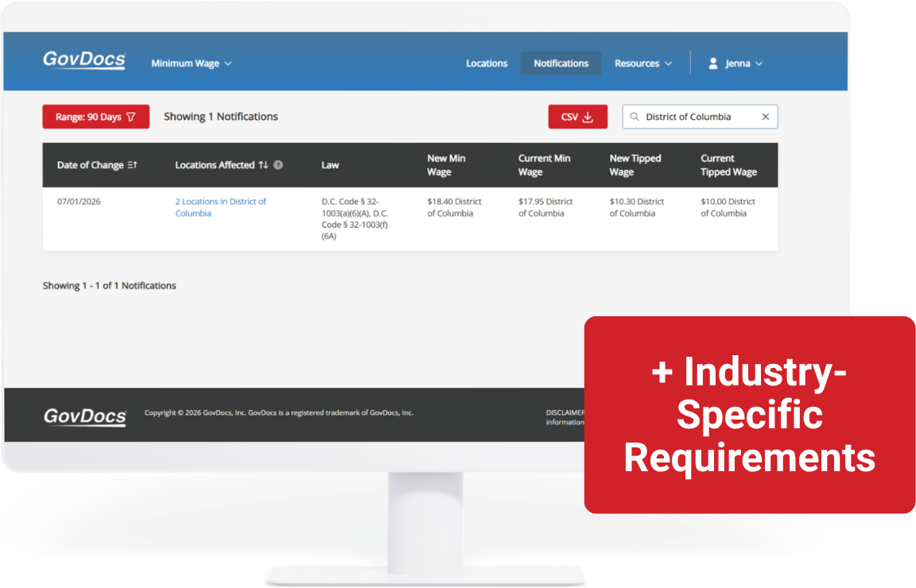The height and width of the screenshot is (588, 916).
Task: Click the $10.30 District of Columbia cell
Action: coord(637,207)
